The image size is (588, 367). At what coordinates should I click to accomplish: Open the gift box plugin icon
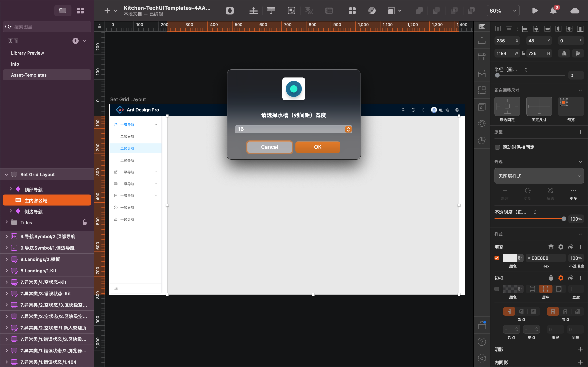pyautogui.click(x=482, y=325)
